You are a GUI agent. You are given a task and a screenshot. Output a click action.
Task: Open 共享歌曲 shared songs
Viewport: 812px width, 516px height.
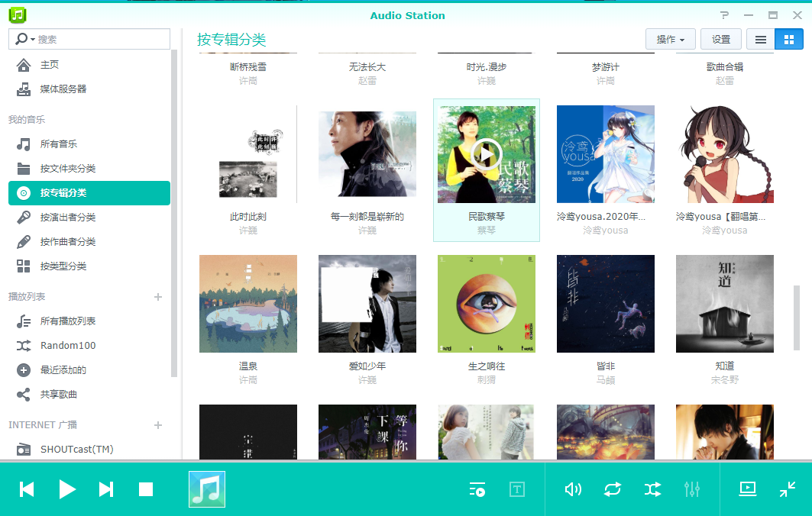89,395
